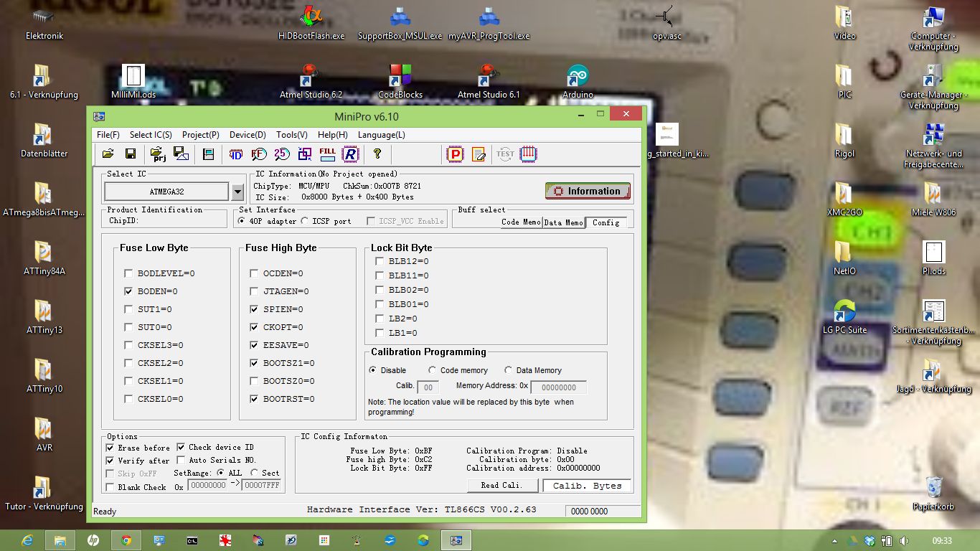Expand the Select IC dropdown arrow
980x551 pixels.
[238, 192]
